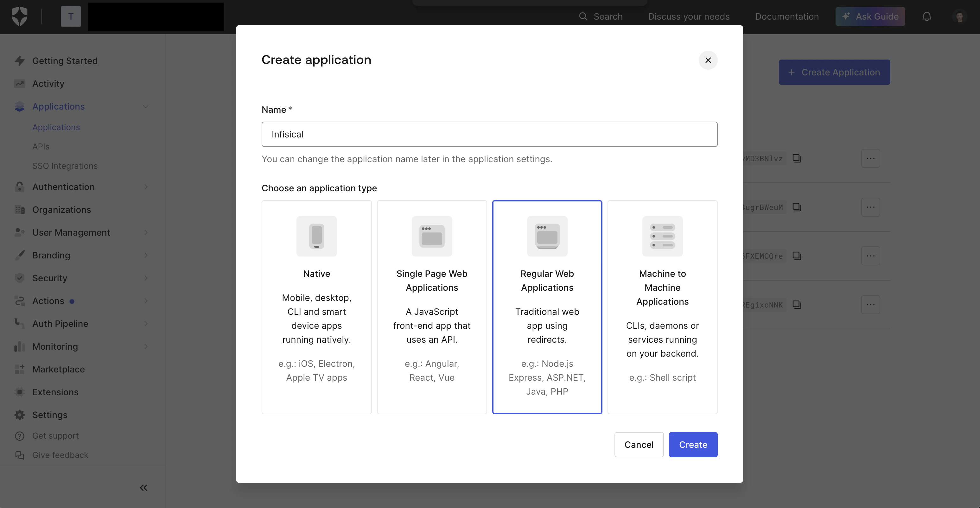This screenshot has height=508, width=980.
Task: Select Regular Web Applications type
Action: pyautogui.click(x=547, y=307)
